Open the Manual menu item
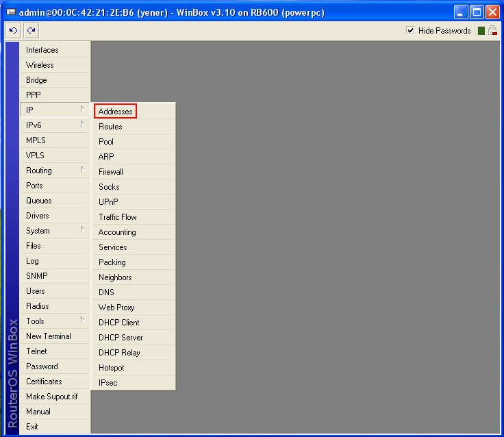The image size is (504, 437). 55,412
